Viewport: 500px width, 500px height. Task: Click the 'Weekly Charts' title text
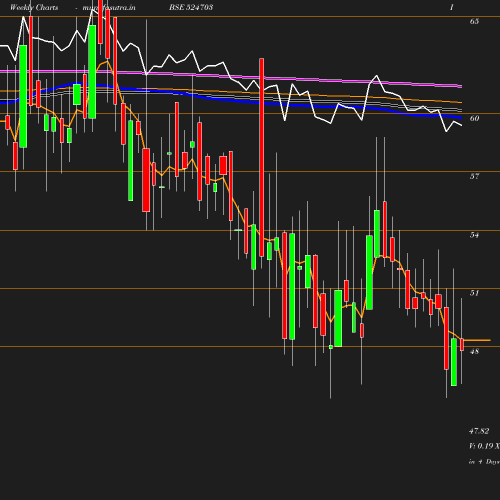point(34,7)
